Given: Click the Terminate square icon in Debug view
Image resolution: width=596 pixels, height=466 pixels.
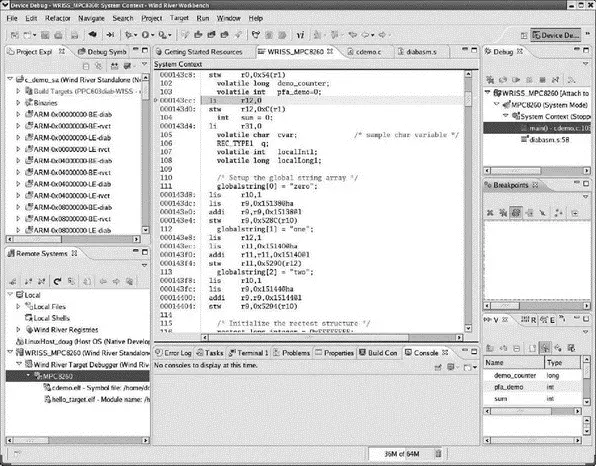Looking at the screenshot, I should [x=542, y=80].
